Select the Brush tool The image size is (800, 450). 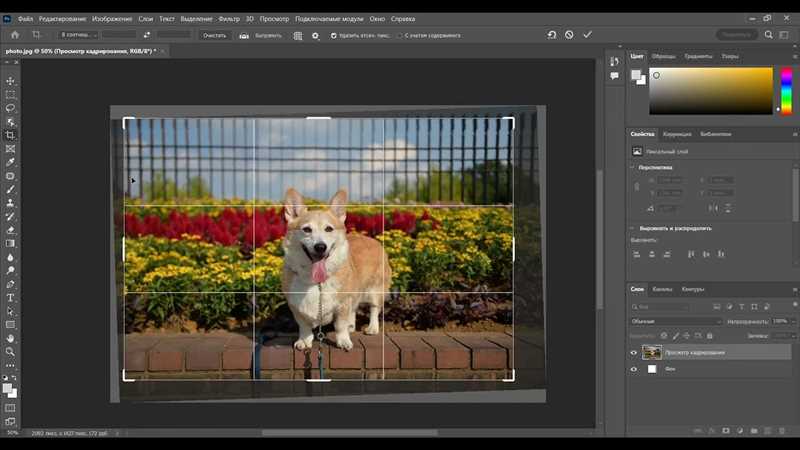point(10,189)
